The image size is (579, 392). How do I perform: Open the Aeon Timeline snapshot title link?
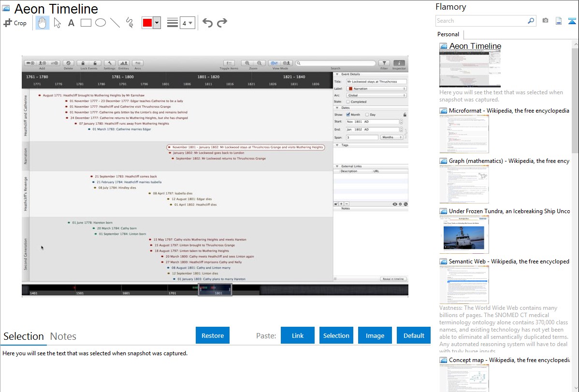(475, 46)
